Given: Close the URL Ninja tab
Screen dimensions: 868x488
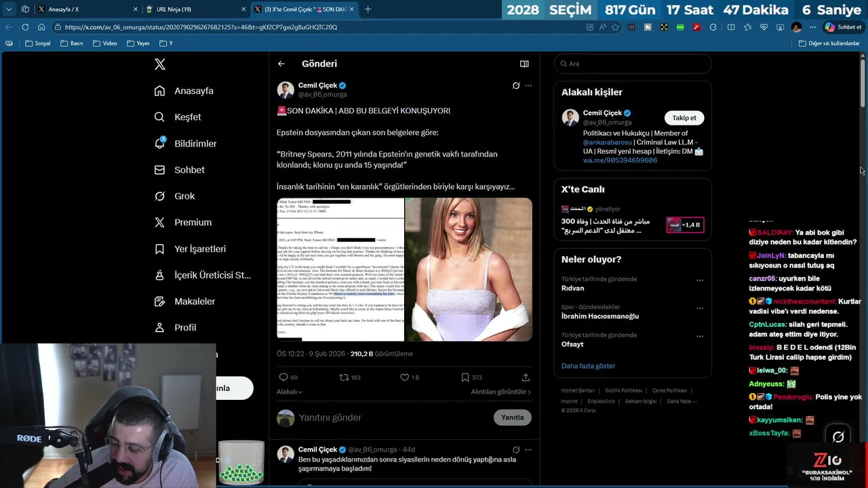Looking at the screenshot, I should [x=243, y=9].
